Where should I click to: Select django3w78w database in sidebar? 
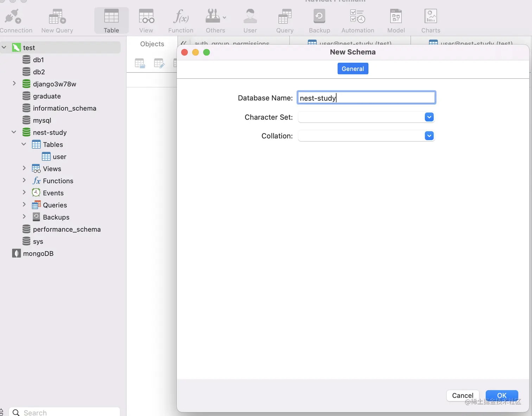[x=55, y=84]
